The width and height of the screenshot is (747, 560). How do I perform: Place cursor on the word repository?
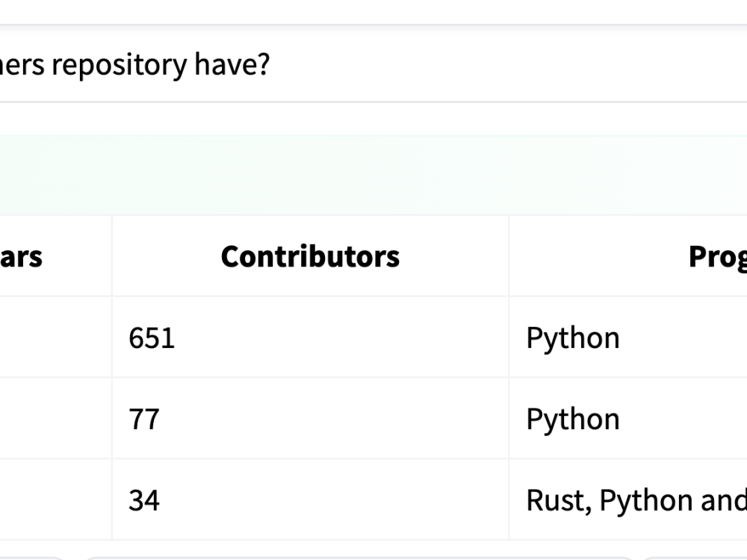tap(119, 65)
